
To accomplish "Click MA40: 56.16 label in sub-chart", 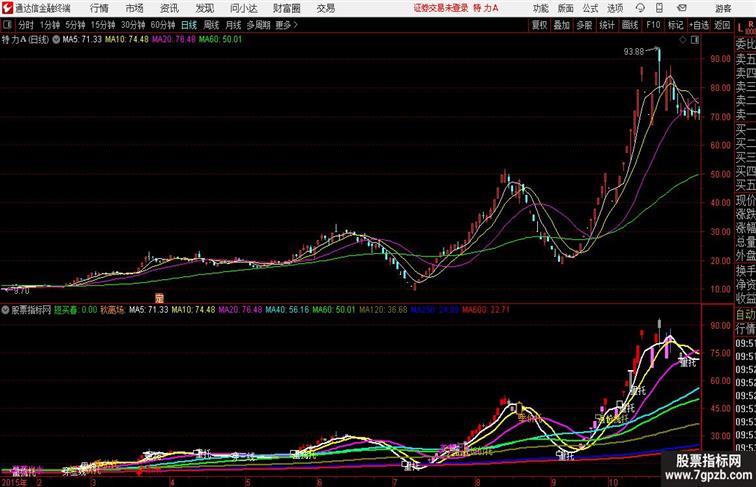I will (287, 310).
